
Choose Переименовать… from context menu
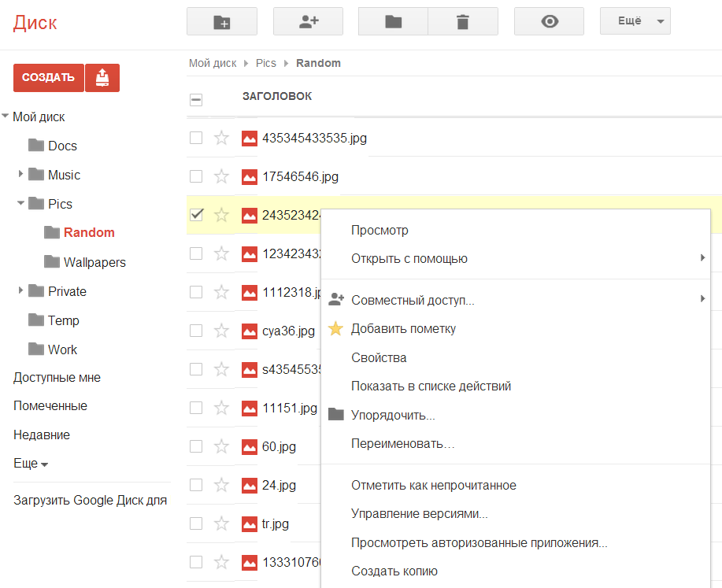[402, 444]
